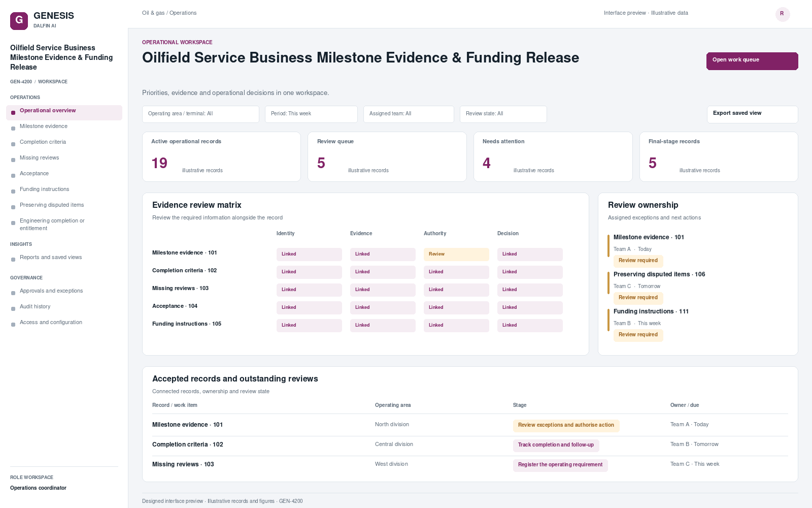
Task: Select matrix row Acceptance · 104
Action: [175, 306]
